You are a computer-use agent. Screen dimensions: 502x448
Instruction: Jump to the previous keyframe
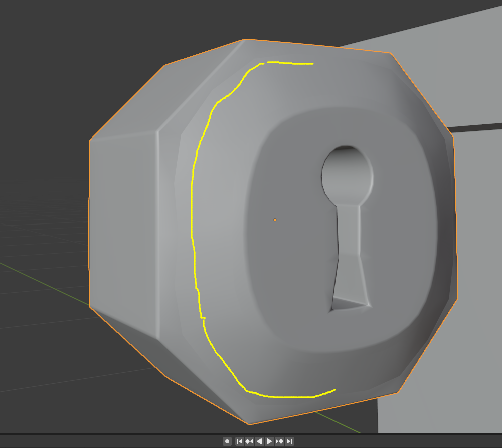point(249,441)
